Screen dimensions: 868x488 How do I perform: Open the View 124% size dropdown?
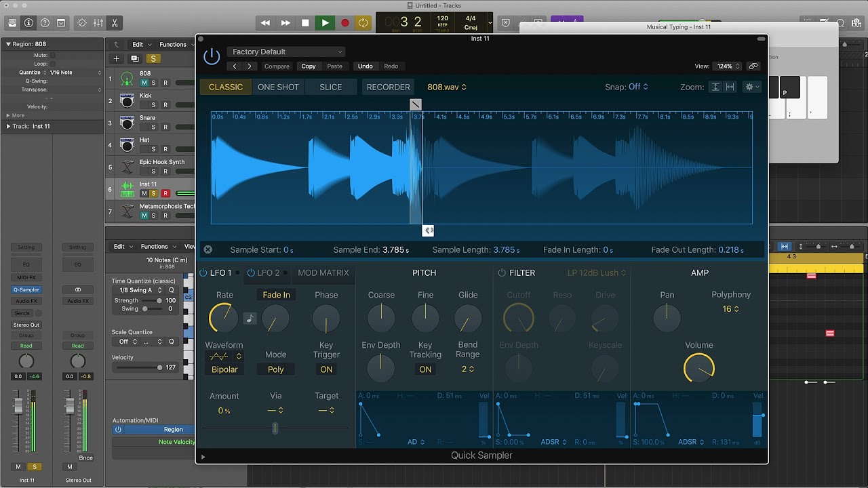click(728, 66)
